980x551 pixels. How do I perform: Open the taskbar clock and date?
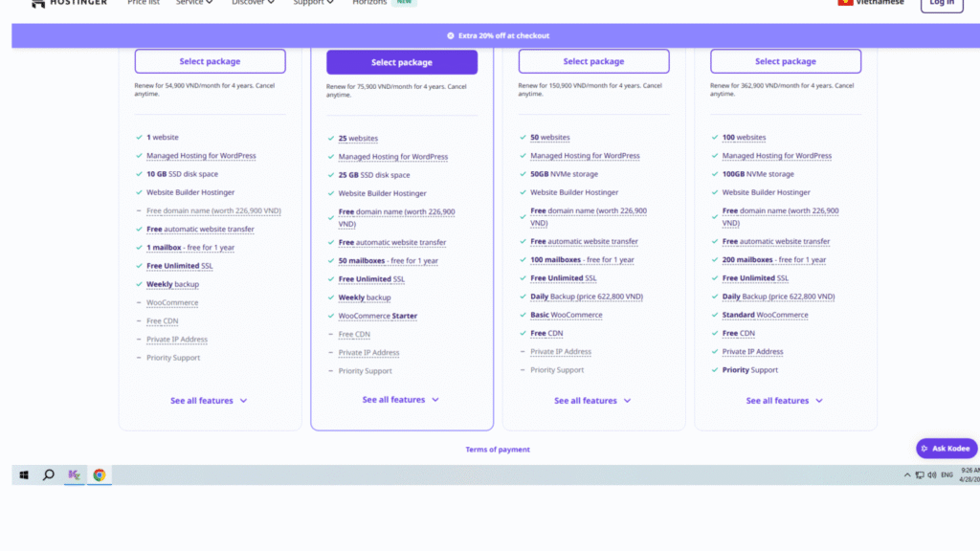[970, 474]
